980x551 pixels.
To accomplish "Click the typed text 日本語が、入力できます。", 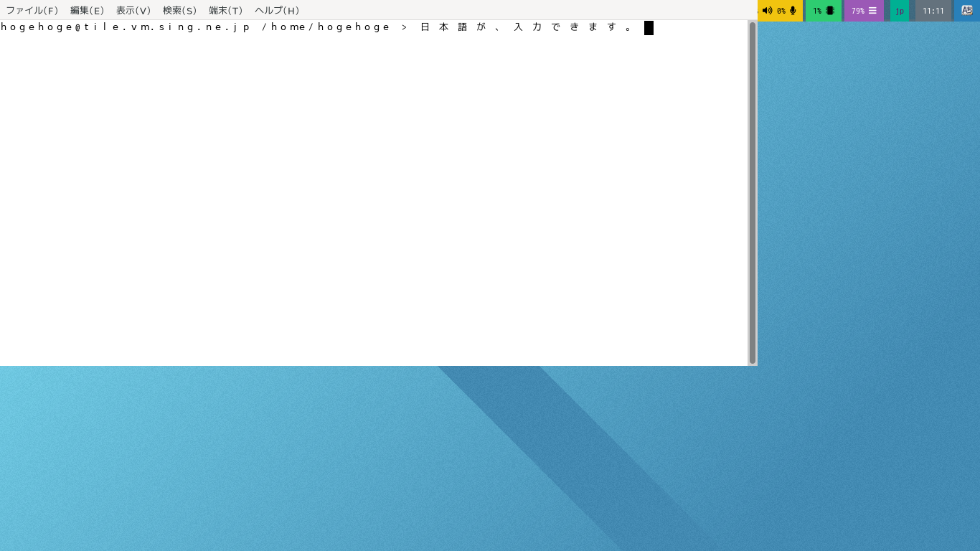I will click(x=527, y=27).
